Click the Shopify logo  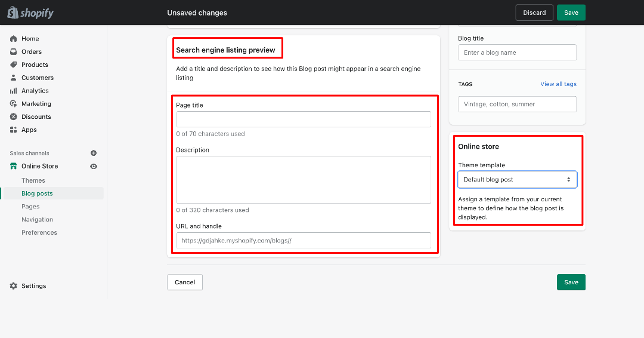click(x=30, y=13)
